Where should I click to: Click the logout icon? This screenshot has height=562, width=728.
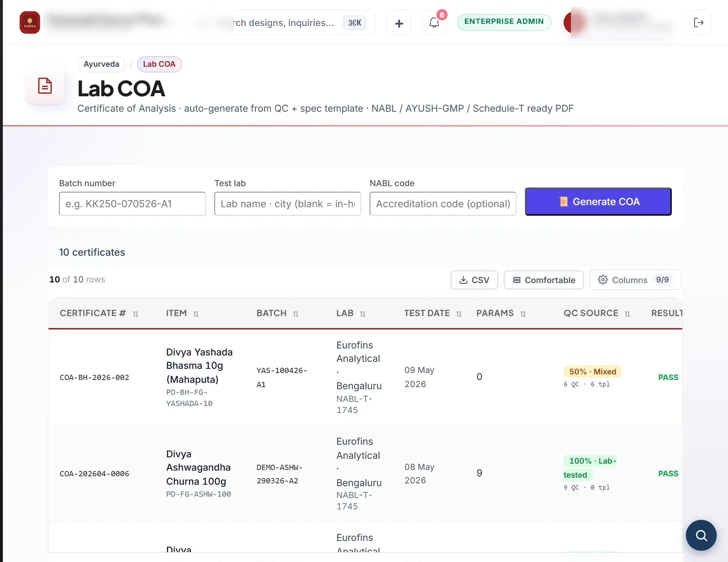point(699,23)
